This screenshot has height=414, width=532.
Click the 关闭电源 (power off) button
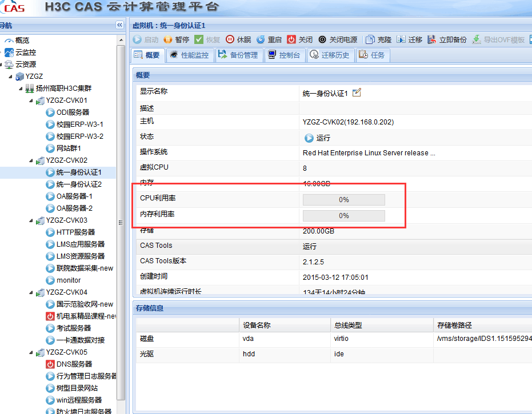pos(338,39)
